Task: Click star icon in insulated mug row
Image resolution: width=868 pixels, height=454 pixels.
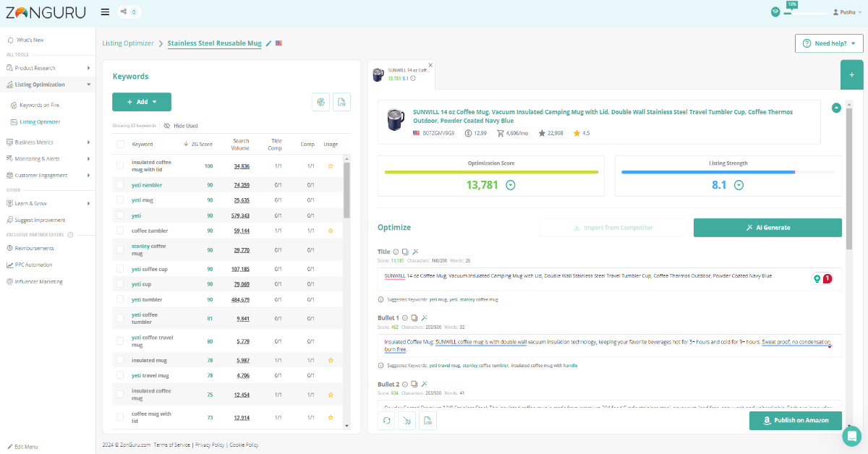Action: coord(331,360)
